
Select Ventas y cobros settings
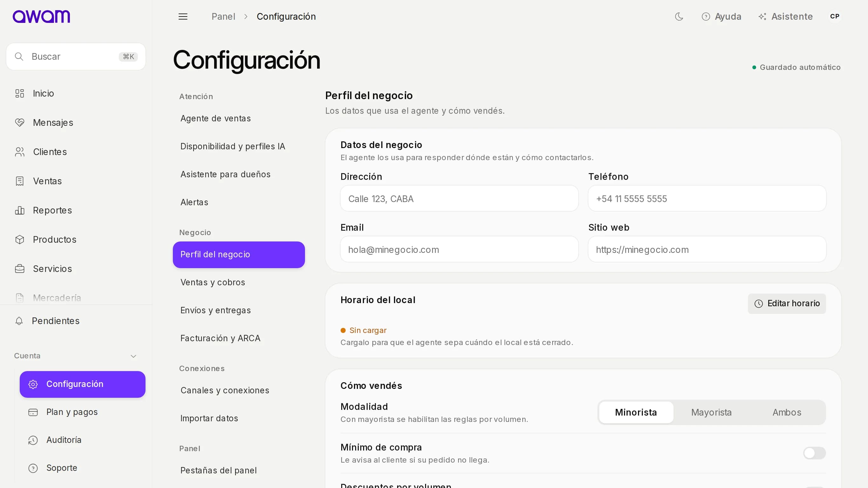point(239,282)
